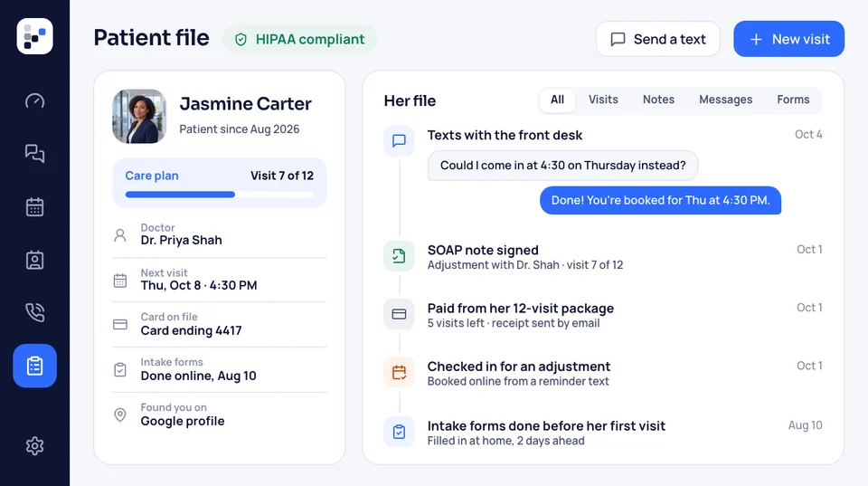Screen dimensions: 868x486
Task: Open the dashboard gauge icon in sidebar
Action: point(34,100)
